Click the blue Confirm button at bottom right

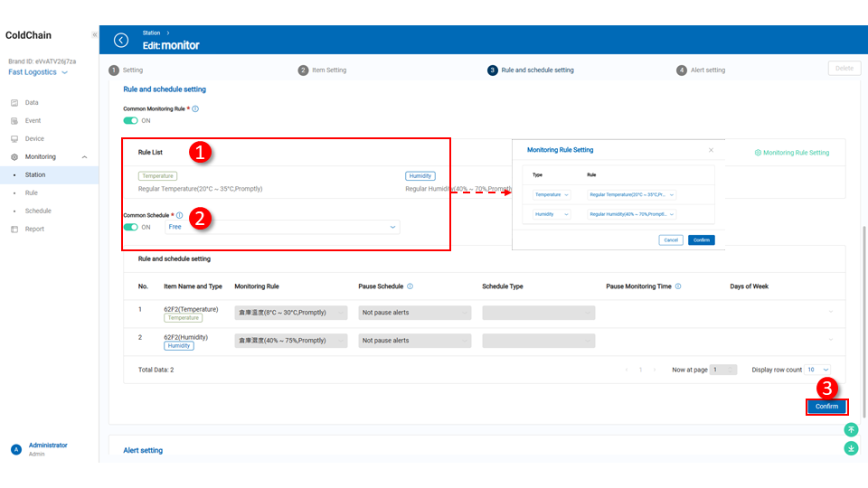(826, 407)
